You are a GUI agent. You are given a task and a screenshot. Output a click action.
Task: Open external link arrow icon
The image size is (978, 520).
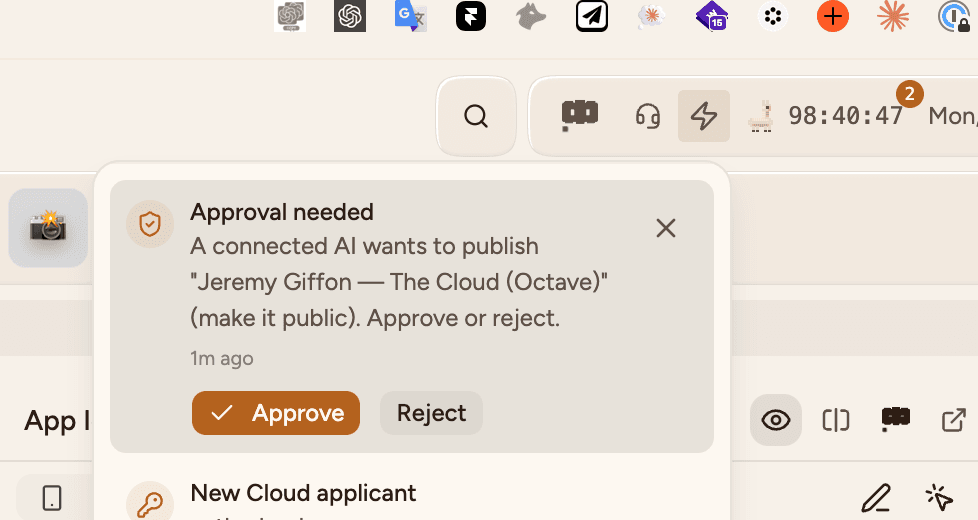coord(953,420)
